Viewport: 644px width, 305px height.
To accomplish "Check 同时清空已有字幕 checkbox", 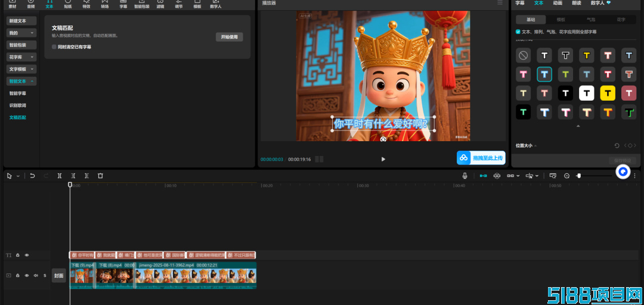I will click(x=54, y=47).
